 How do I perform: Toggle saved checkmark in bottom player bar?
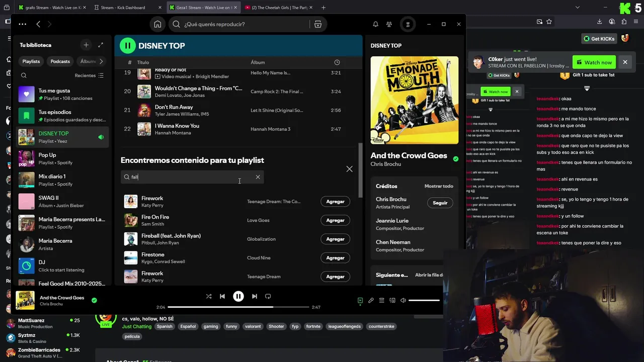coord(94,300)
